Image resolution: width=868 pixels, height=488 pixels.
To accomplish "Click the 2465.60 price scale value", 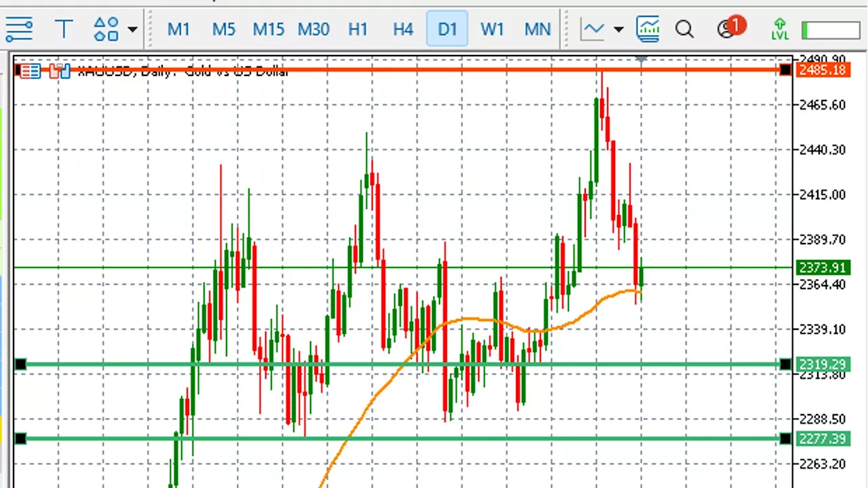I will point(823,105).
